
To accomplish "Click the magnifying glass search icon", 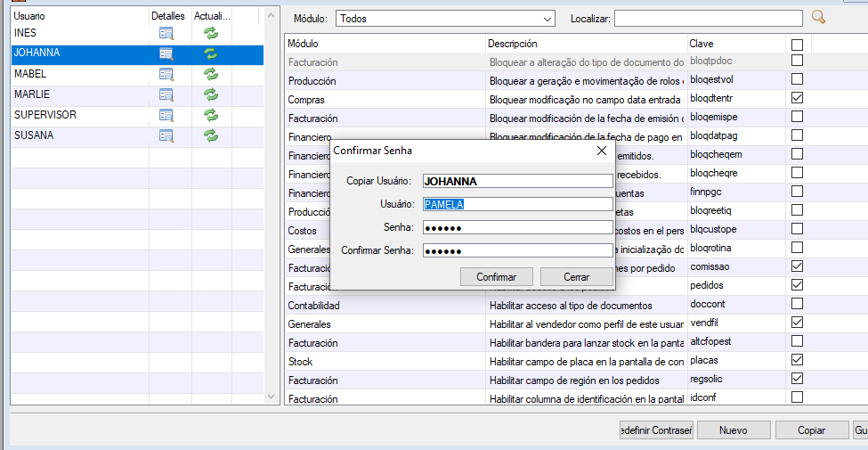I will point(818,18).
